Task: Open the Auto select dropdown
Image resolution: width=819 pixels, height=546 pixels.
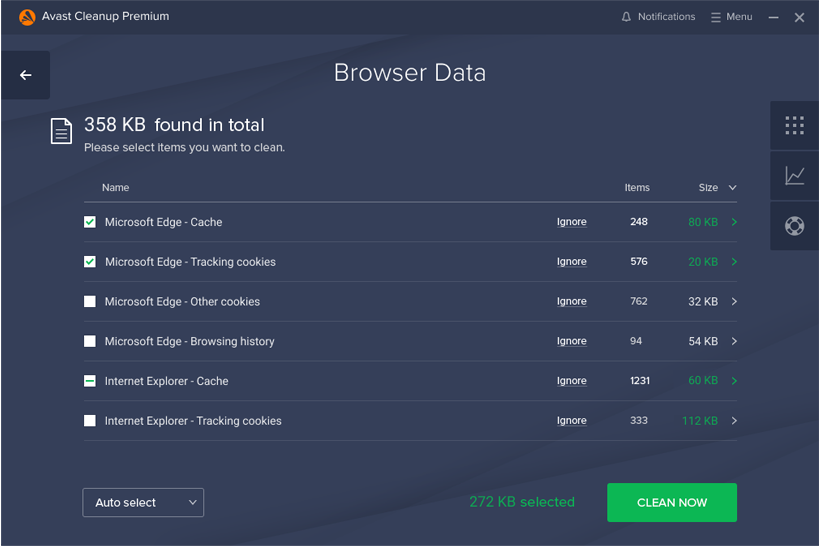Action: point(143,503)
